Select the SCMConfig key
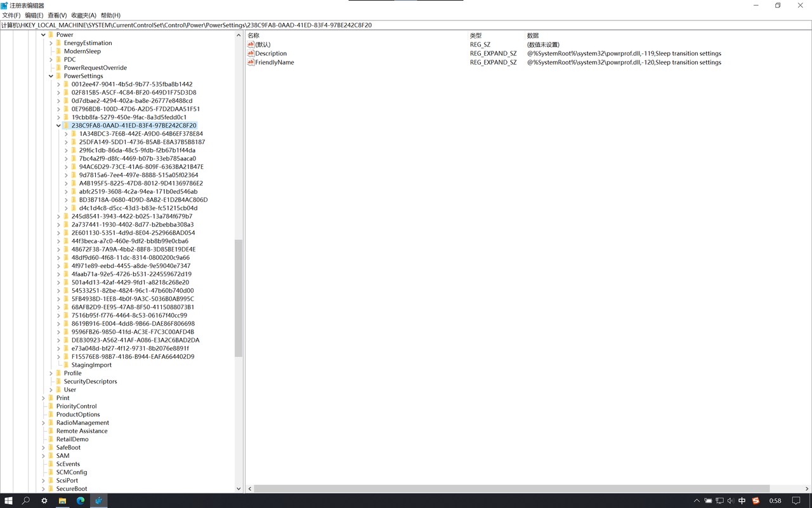Screen dimensions: 812x508 coord(72,472)
